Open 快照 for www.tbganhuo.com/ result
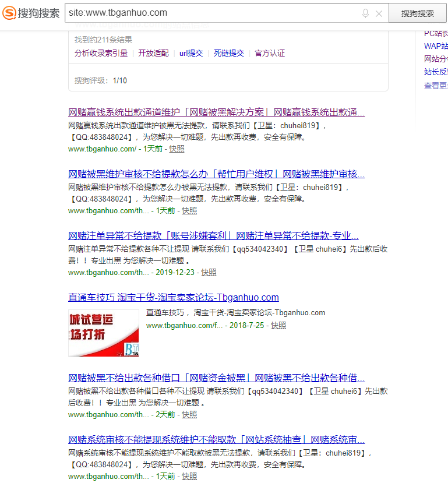This screenshot has width=448, height=483. [177, 149]
